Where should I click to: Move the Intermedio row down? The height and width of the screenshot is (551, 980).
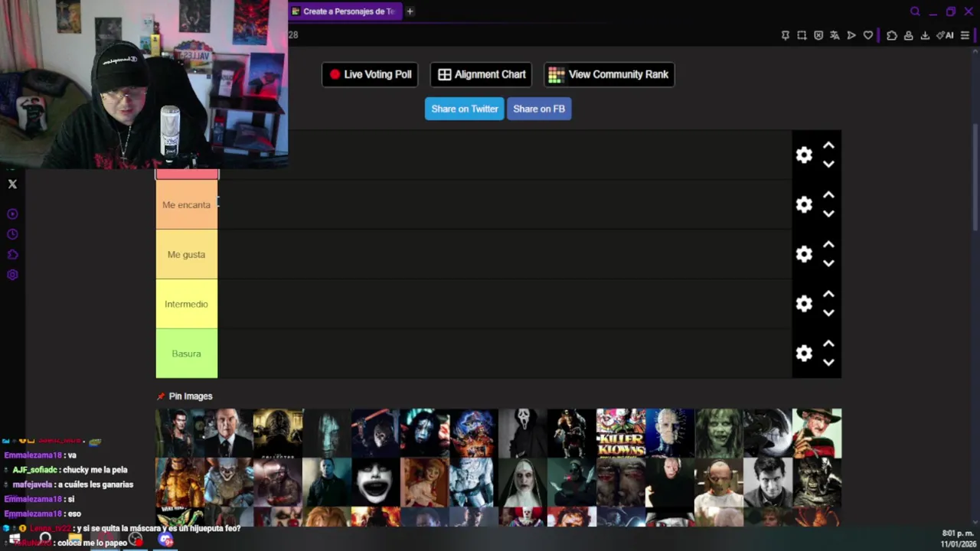click(828, 313)
